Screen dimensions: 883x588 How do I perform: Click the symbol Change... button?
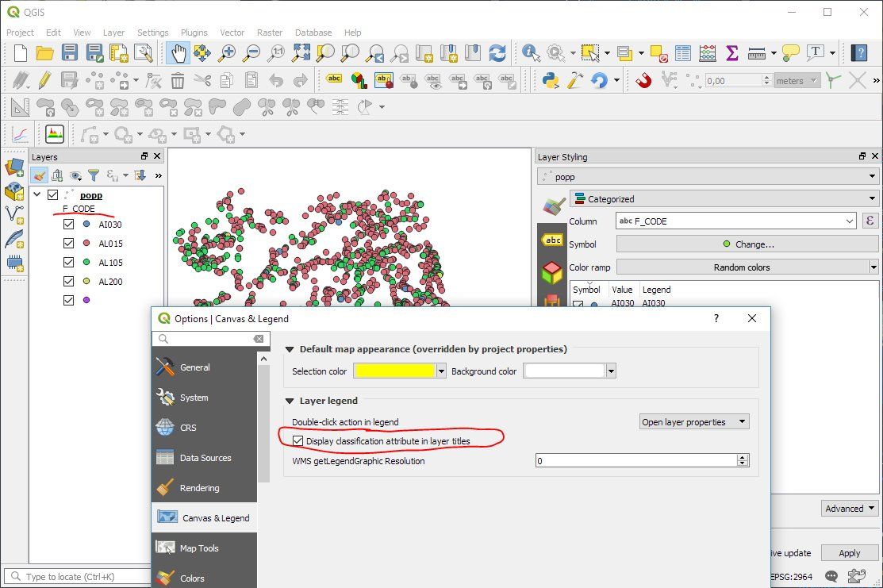coord(747,244)
